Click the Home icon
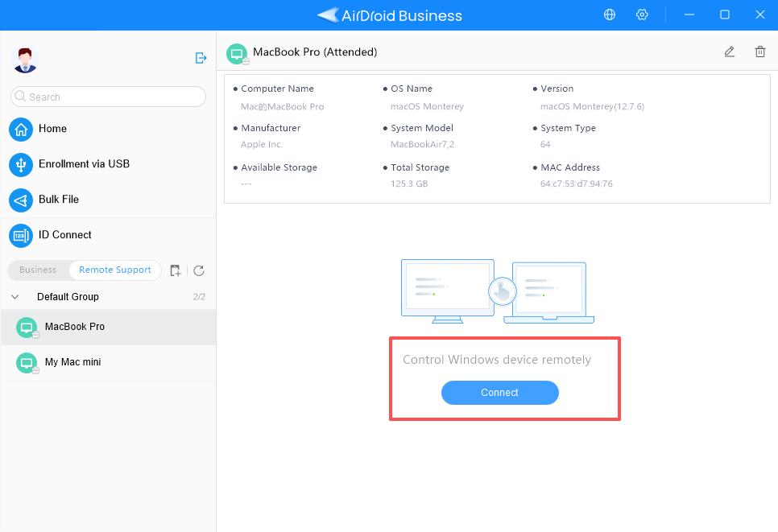The image size is (778, 532). 21,130
